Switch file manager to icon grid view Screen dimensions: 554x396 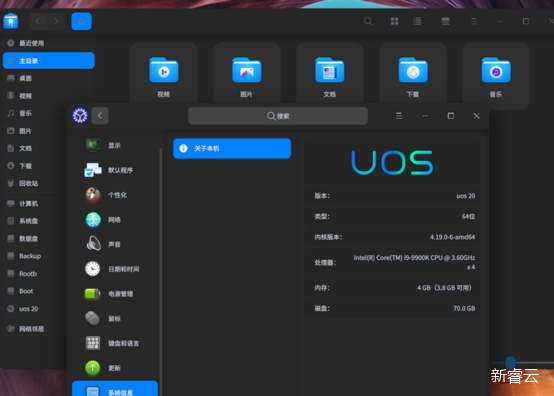point(395,21)
